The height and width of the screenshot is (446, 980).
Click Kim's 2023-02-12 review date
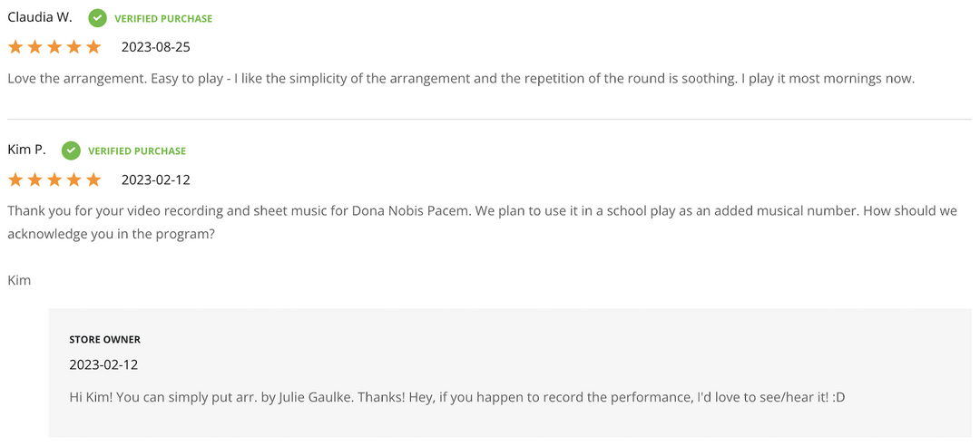pyautogui.click(x=155, y=179)
